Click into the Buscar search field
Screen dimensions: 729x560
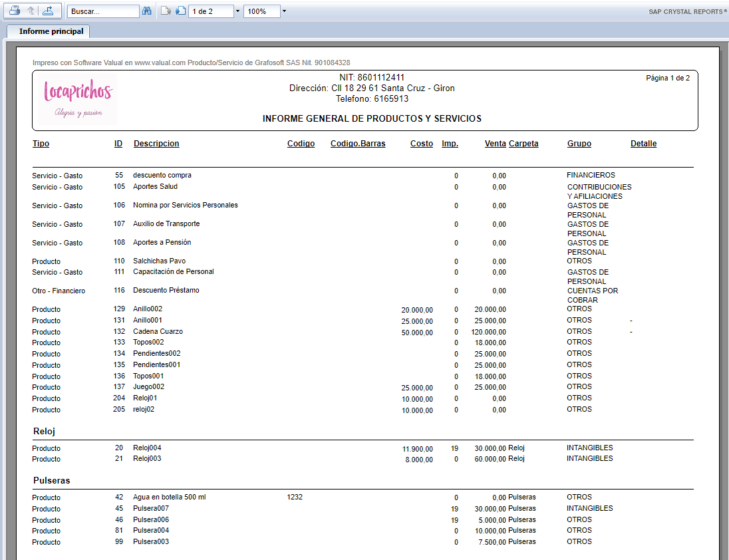tap(102, 11)
